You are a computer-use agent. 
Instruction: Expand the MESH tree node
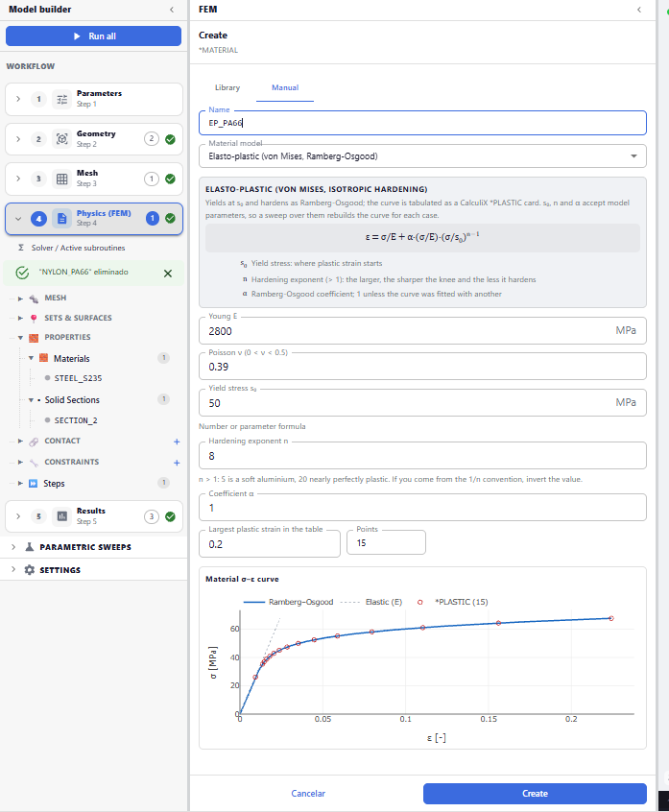click(20, 299)
